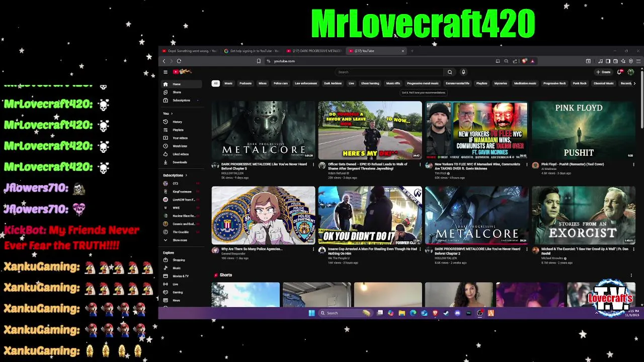Open the Stories From an Exorcist thumbnail
This screenshot has height=362, width=644.
pyautogui.click(x=584, y=215)
